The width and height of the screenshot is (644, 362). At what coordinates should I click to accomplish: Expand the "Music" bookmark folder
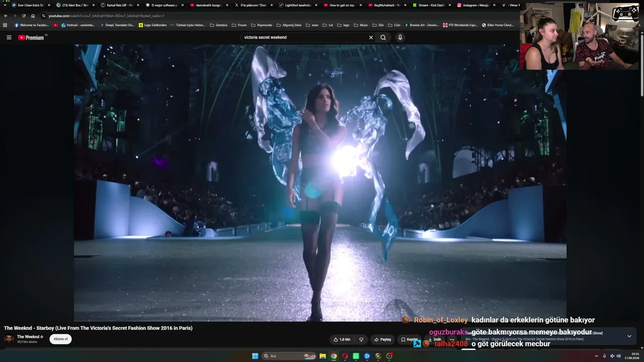click(x=361, y=25)
